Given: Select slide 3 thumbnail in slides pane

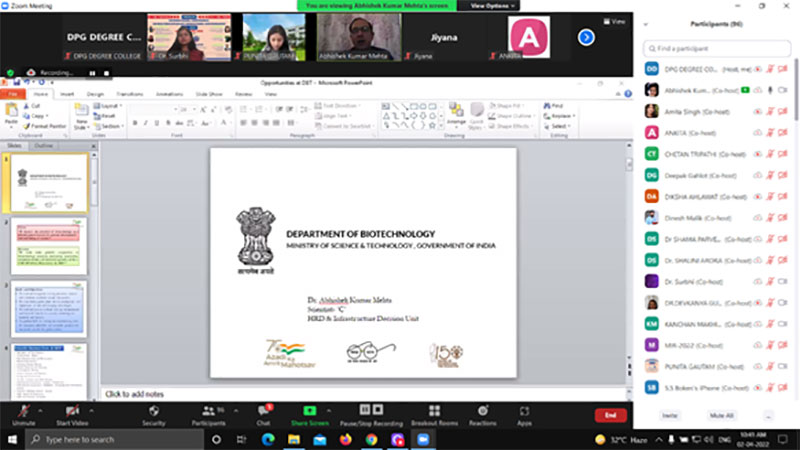Looking at the screenshot, I should point(49,309).
